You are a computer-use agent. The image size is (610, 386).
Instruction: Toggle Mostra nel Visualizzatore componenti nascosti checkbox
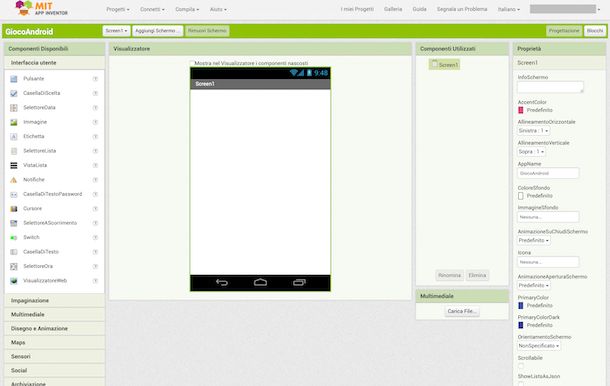[191, 63]
